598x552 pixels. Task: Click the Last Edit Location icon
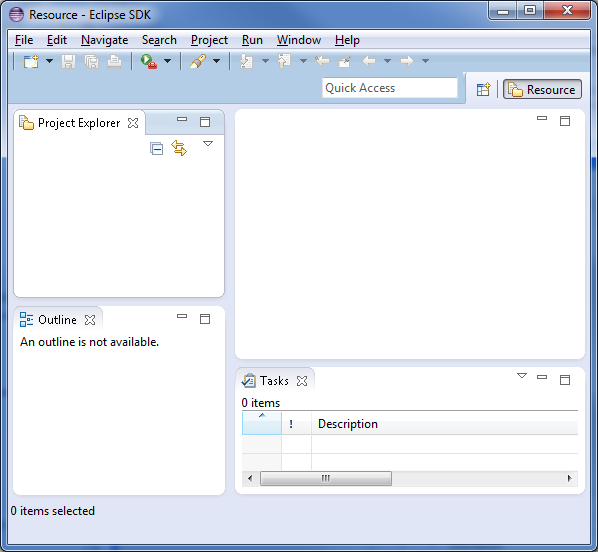coord(322,61)
